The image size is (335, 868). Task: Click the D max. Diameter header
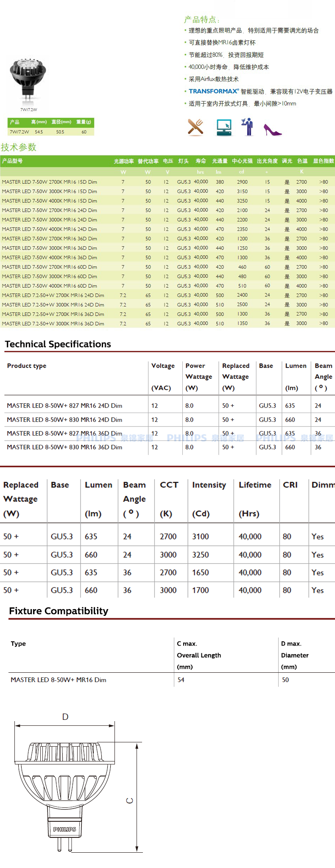point(295,655)
